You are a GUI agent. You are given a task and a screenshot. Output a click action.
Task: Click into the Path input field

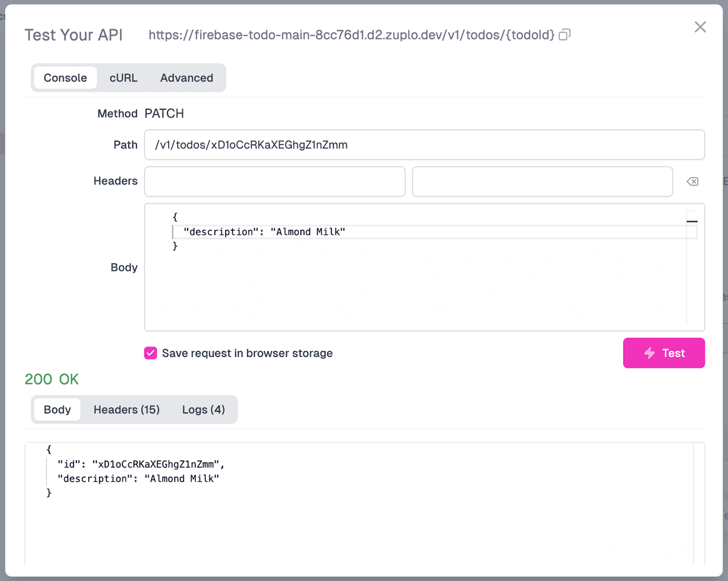(x=423, y=144)
